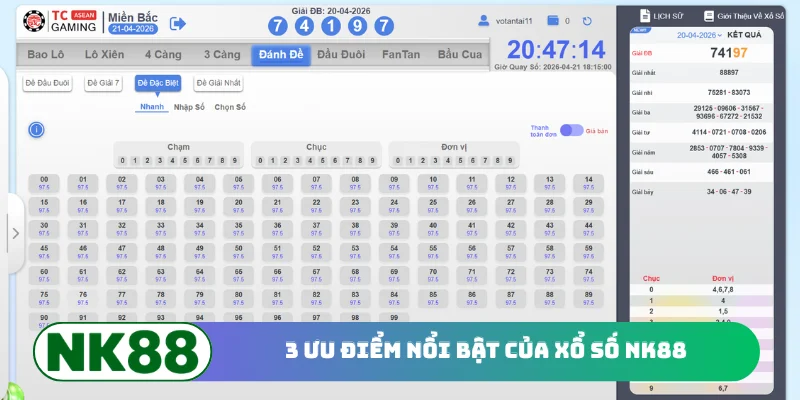Pick number 53 in the grid
The image size is (800, 400).
click(x=355, y=252)
